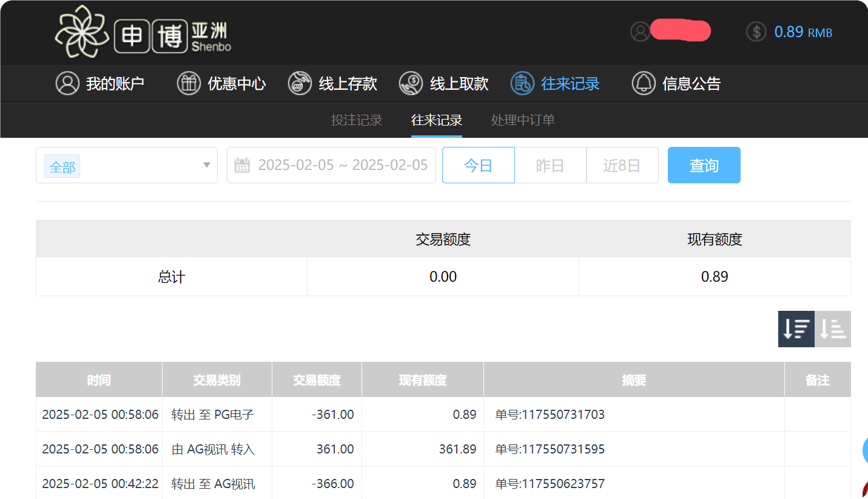Open the 我的账户 account icon

[x=67, y=83]
